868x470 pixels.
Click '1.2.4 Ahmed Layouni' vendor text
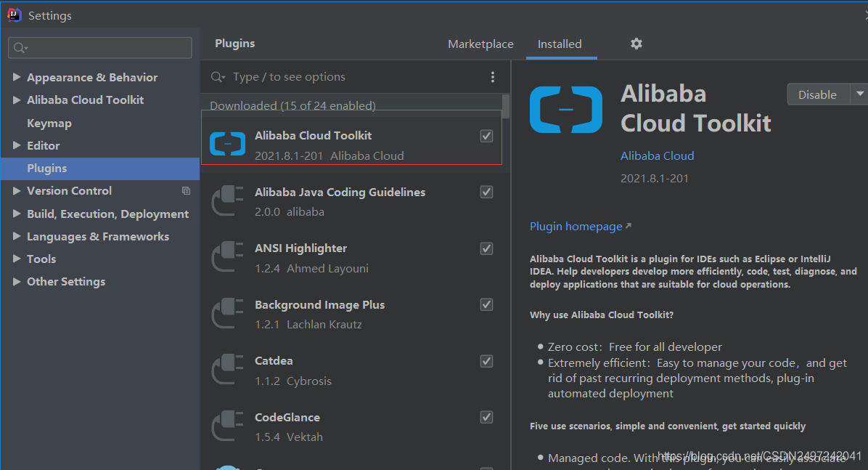pyautogui.click(x=311, y=268)
